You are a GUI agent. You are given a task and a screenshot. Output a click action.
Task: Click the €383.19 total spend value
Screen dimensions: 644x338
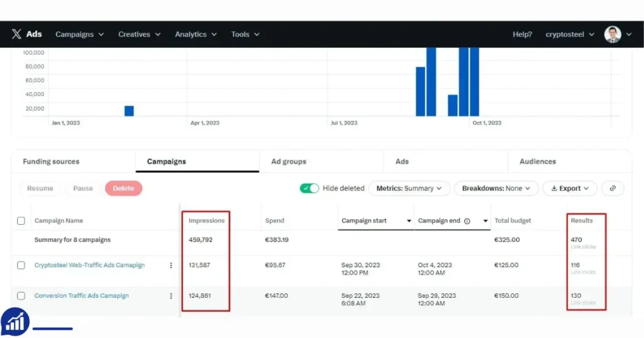pyautogui.click(x=277, y=239)
